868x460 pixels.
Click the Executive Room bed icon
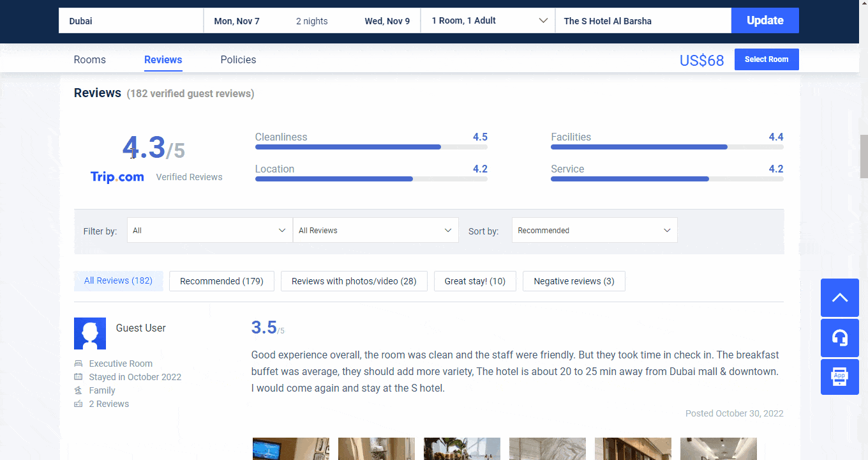(x=79, y=364)
